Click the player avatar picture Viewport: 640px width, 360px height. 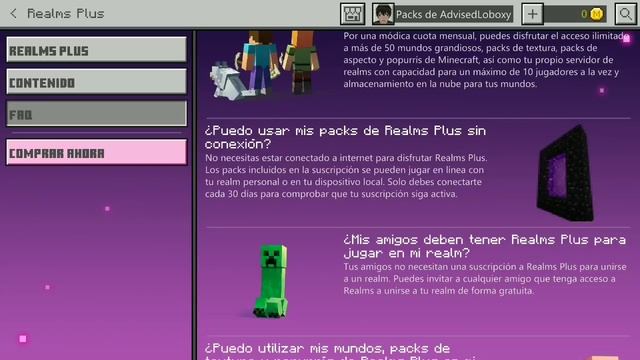pos(383,14)
